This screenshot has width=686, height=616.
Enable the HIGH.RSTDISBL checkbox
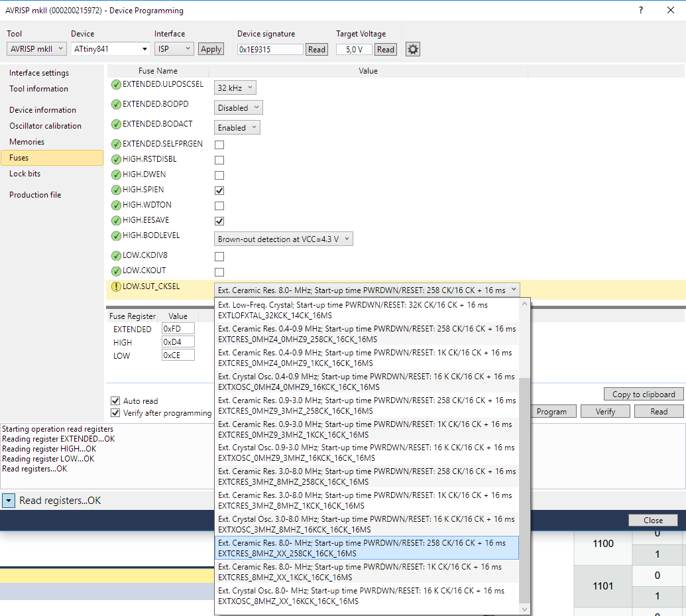[x=219, y=160]
